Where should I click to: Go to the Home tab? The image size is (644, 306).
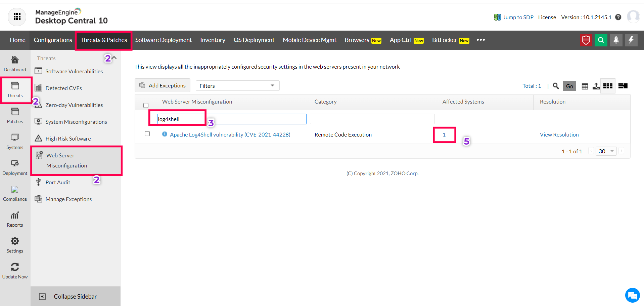point(17,40)
